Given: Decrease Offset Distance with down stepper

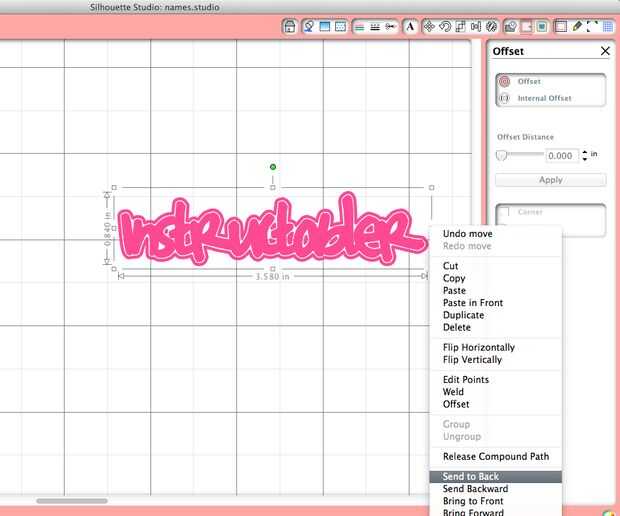Looking at the screenshot, I should tap(585, 159).
